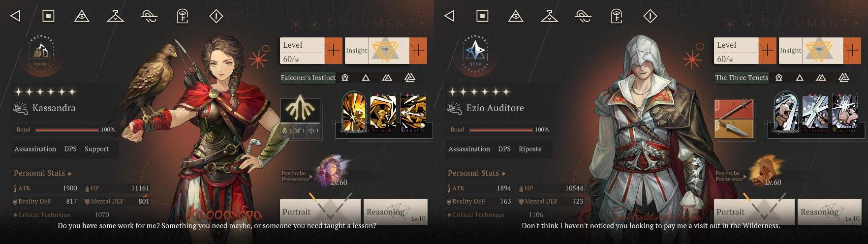The image size is (868, 244).
Task: Click the home square icon above Ezio's panel
Action: pos(482,16)
